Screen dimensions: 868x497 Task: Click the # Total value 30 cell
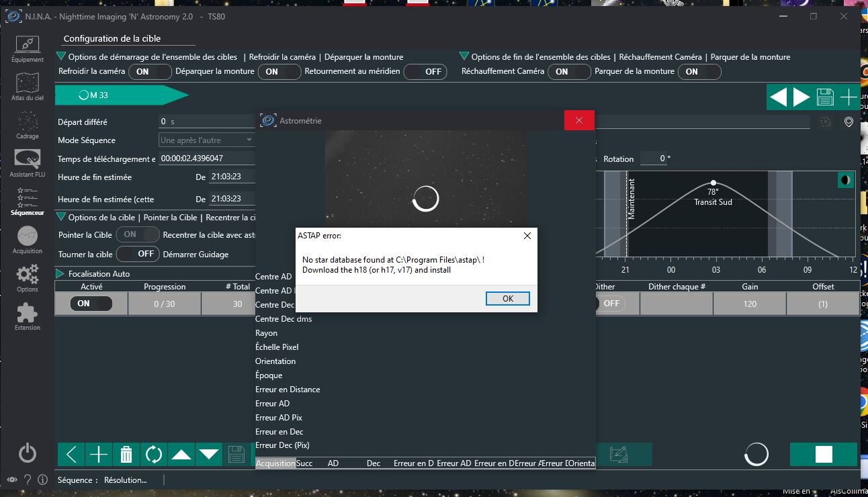click(238, 304)
